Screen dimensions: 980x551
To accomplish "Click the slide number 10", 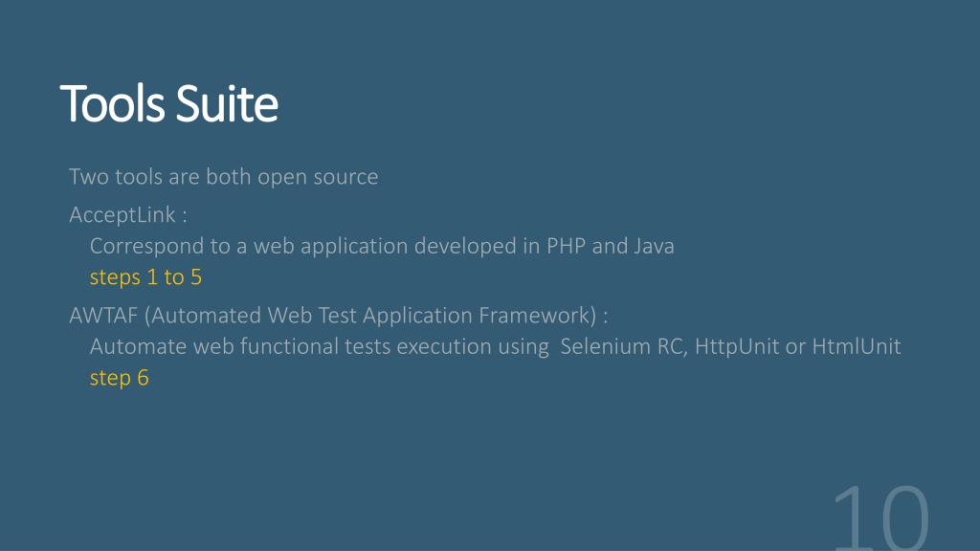I will (x=881, y=518).
